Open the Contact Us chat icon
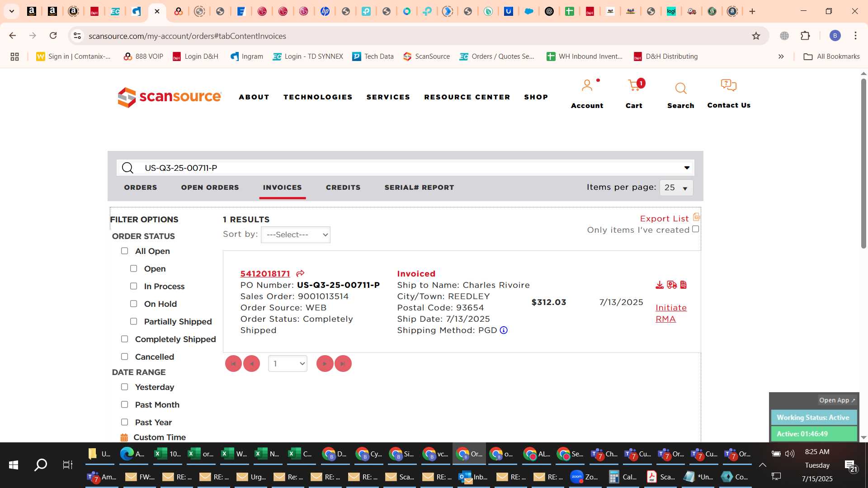 click(x=728, y=85)
